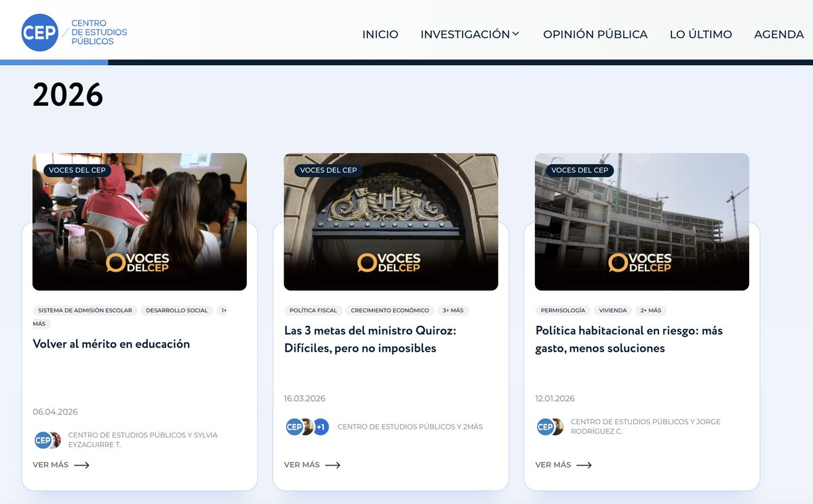Open article Volver al mérito en educación
813x504 pixels.
coord(111,344)
